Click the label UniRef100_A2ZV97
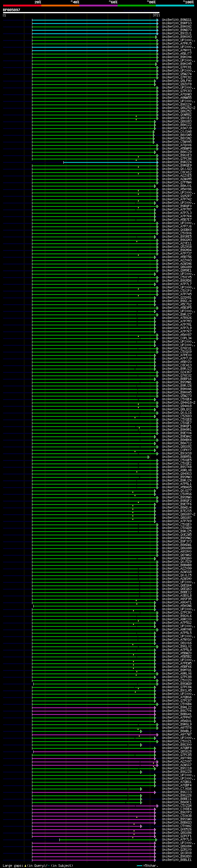The height and width of the screenshot is (868, 197). pyautogui.click(x=176, y=761)
